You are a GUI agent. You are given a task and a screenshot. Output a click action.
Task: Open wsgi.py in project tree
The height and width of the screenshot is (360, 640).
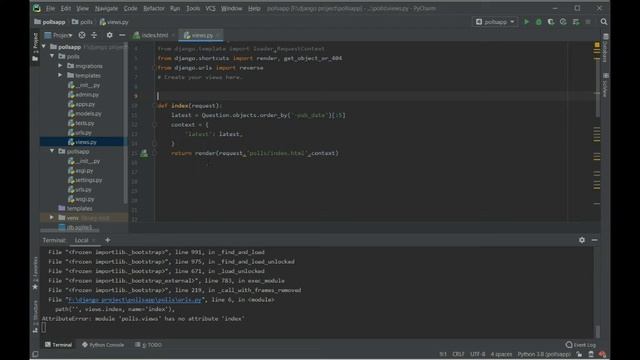[81, 199]
